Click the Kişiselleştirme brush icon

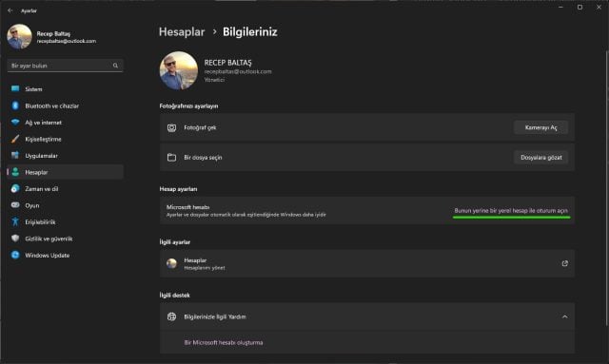pyautogui.click(x=15, y=139)
